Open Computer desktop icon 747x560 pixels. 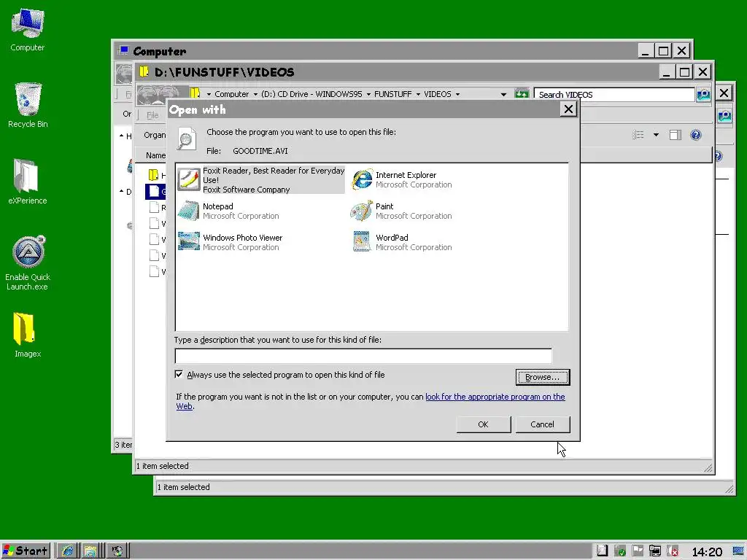tap(28, 29)
